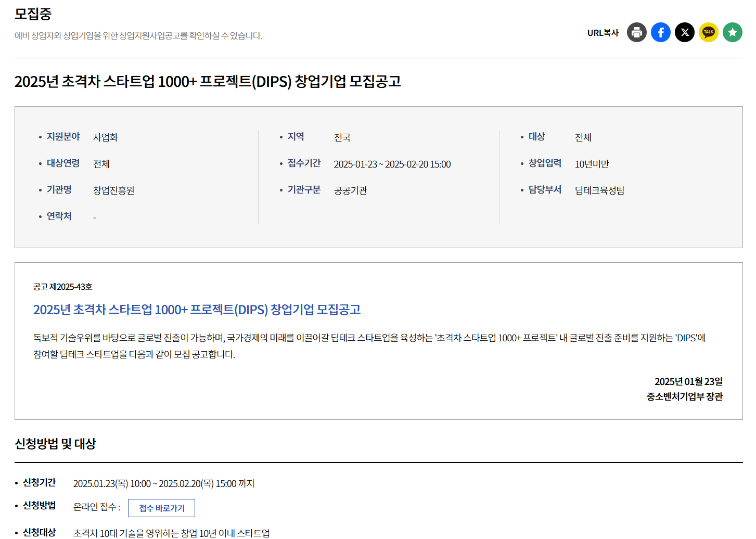This screenshot has width=756, height=539.
Task: Share via the KakaoTalk icon
Action: click(709, 32)
